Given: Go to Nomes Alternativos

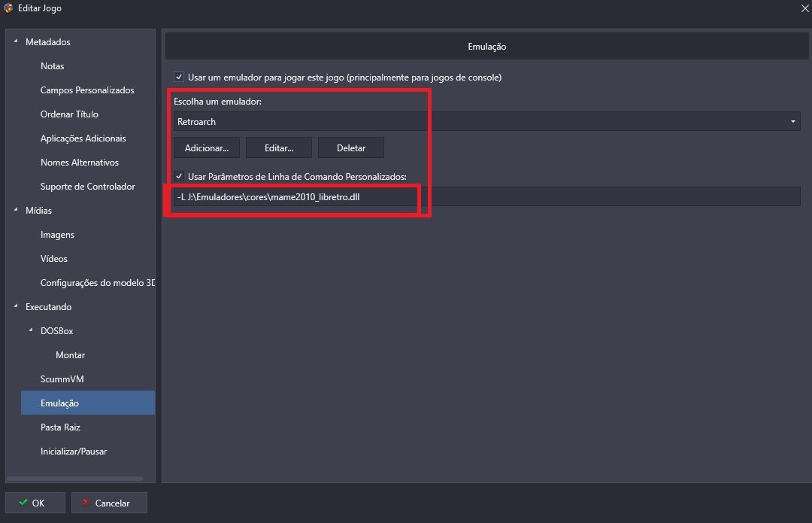Looking at the screenshot, I should point(79,163).
